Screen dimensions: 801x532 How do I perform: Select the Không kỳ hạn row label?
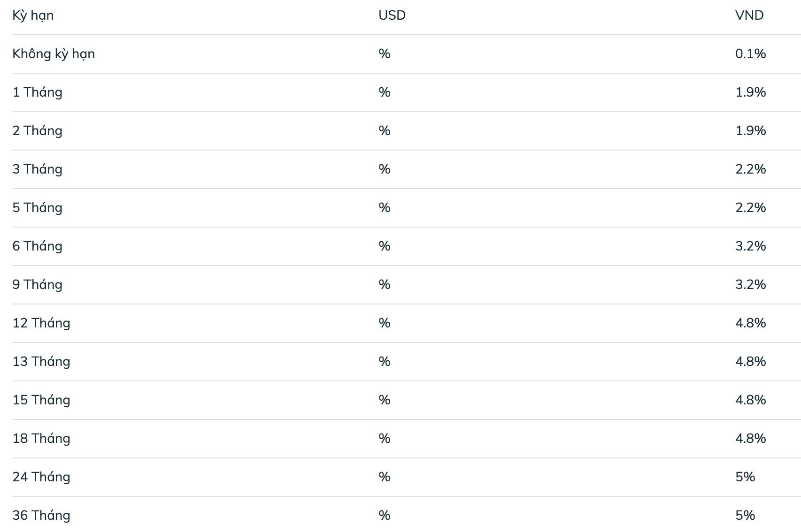click(x=54, y=54)
